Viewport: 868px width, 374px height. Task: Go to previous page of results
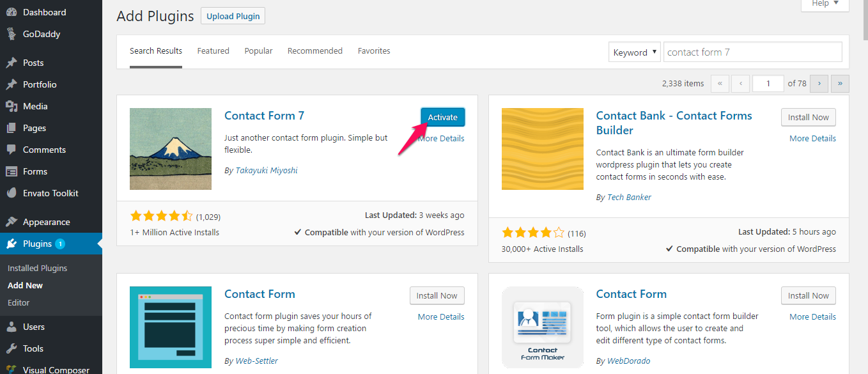740,83
